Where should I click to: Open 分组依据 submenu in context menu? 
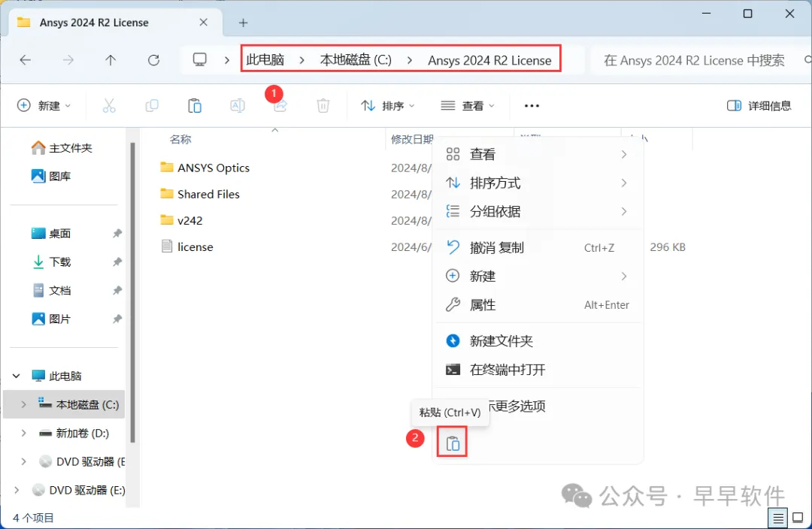coord(537,211)
